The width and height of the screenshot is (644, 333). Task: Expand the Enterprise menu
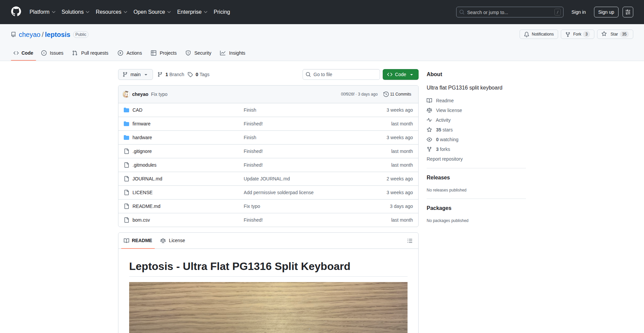click(192, 12)
